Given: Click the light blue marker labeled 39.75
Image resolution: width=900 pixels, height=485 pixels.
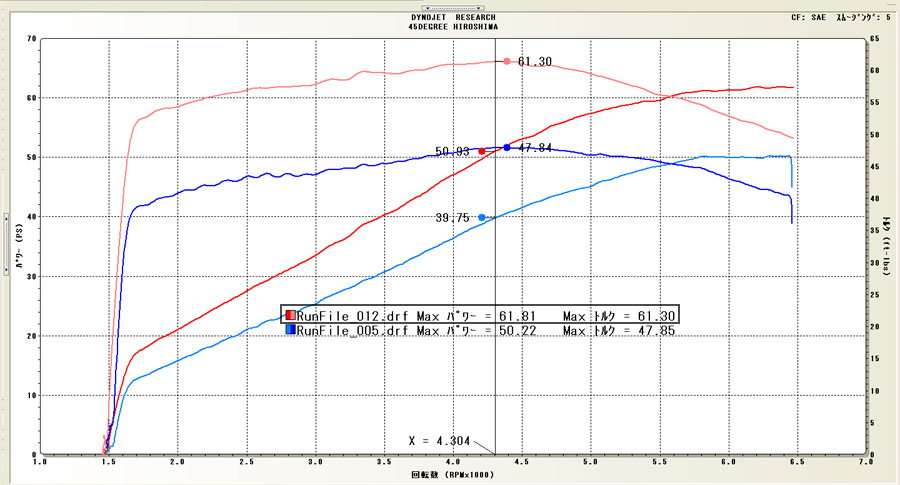Looking at the screenshot, I should click(482, 217).
